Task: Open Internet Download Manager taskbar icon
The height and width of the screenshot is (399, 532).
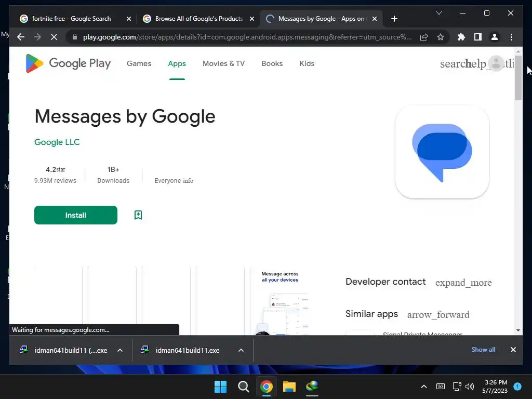Action: coord(312,387)
